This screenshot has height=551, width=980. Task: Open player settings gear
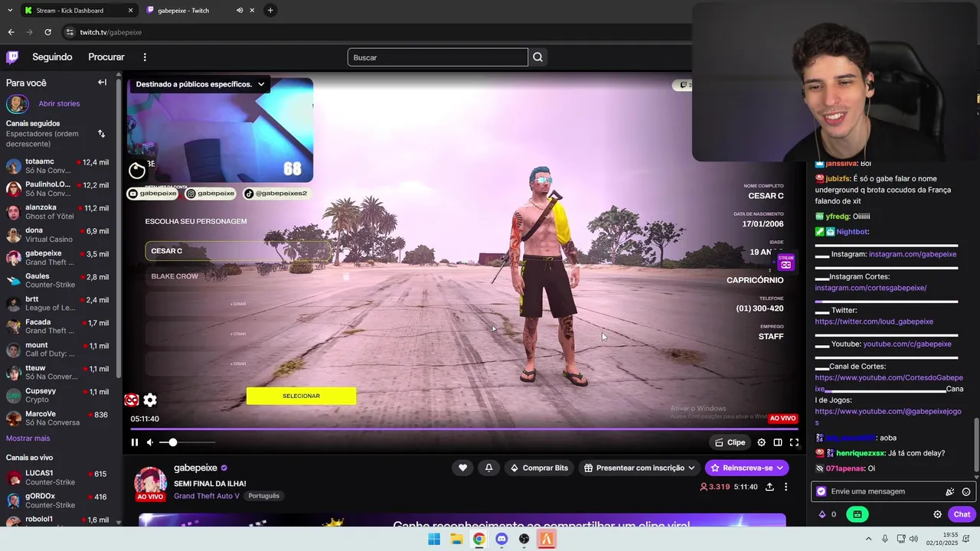pos(761,442)
